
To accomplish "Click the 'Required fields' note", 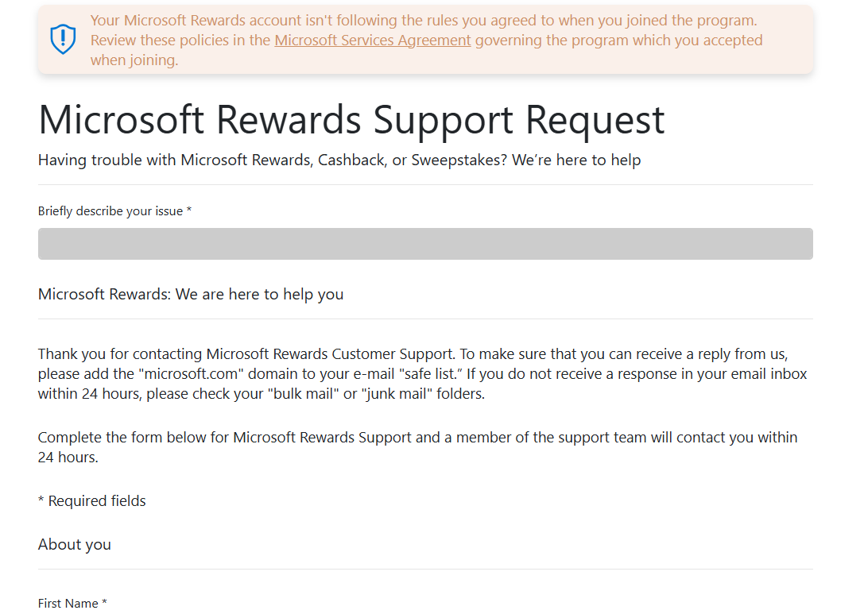I will (x=91, y=500).
